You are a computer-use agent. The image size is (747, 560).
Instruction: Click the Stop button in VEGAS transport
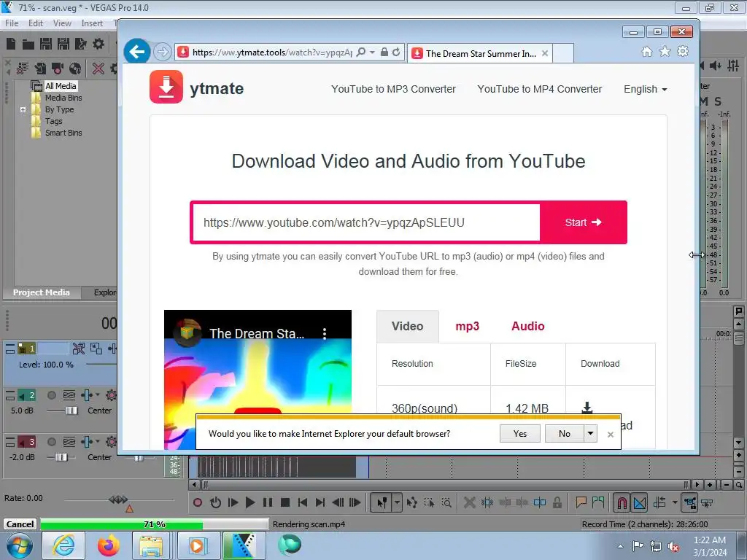pyautogui.click(x=285, y=502)
